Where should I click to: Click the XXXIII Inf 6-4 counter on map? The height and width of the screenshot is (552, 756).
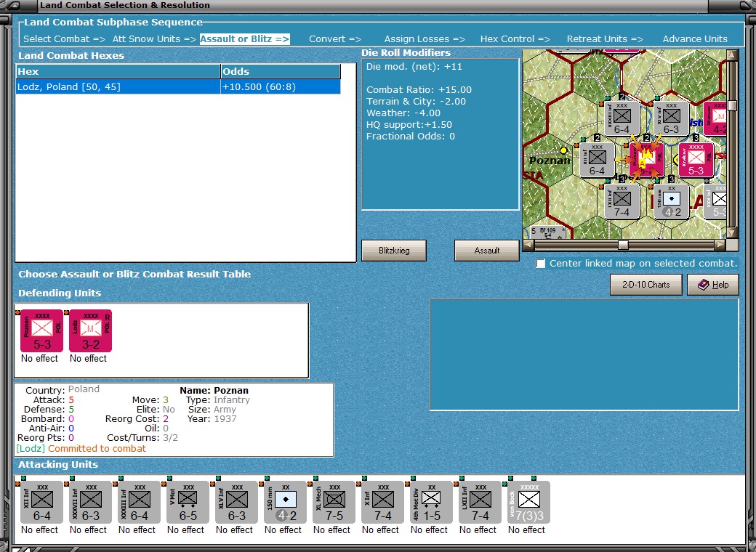pyautogui.click(x=622, y=119)
